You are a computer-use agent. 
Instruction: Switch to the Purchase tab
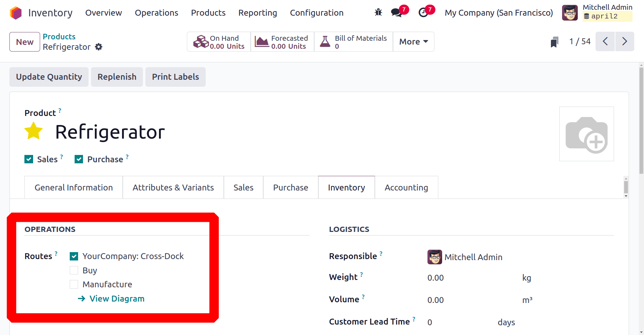pyautogui.click(x=291, y=187)
